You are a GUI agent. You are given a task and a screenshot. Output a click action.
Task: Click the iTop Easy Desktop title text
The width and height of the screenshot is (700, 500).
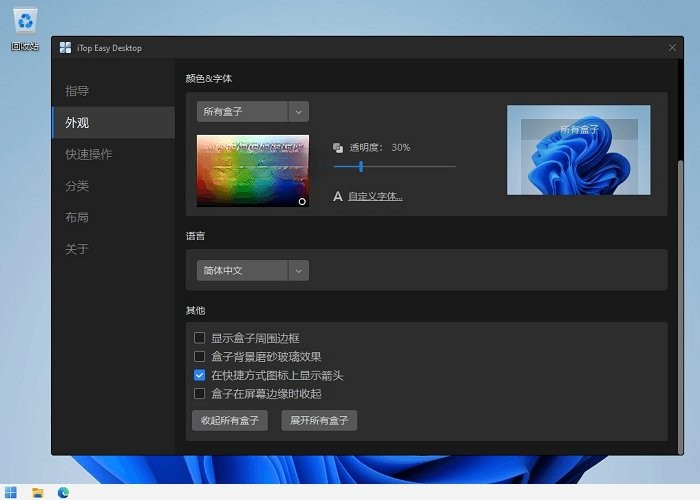pyautogui.click(x=109, y=48)
